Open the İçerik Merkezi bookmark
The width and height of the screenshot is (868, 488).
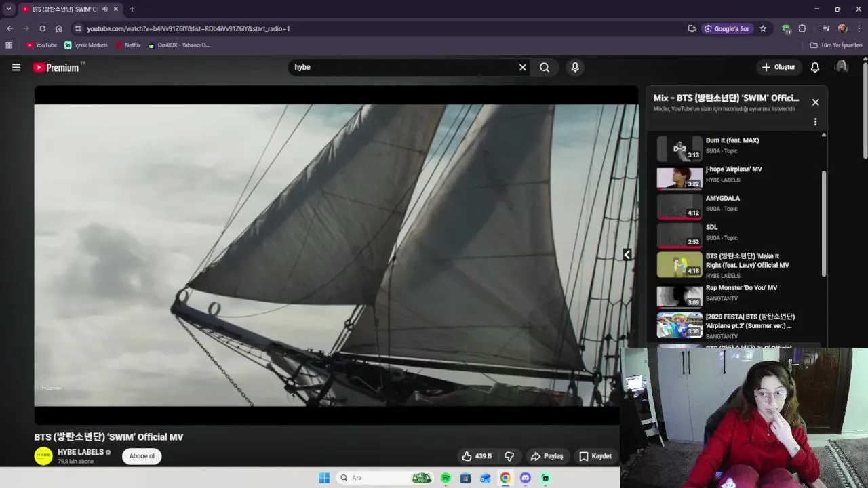coord(86,45)
